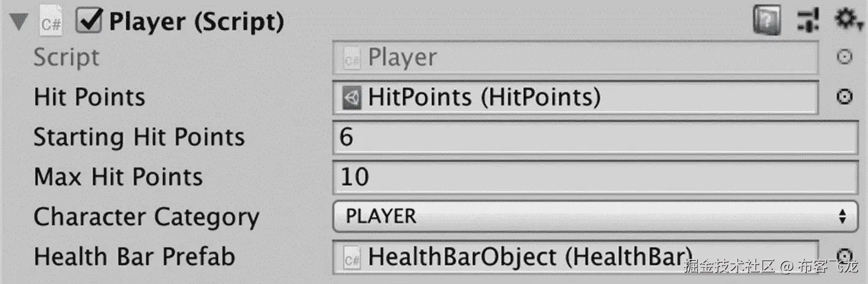
Task: Click the Starting Hit Points value field
Action: pos(595,137)
